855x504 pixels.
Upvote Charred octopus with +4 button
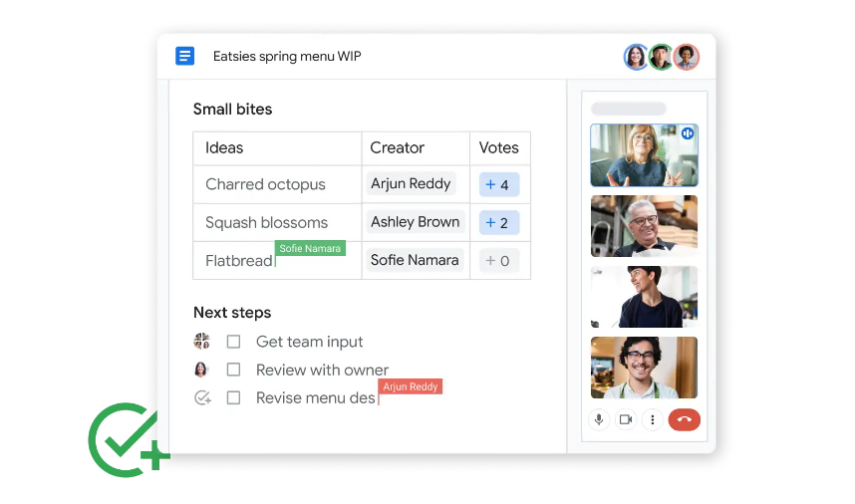tap(498, 184)
